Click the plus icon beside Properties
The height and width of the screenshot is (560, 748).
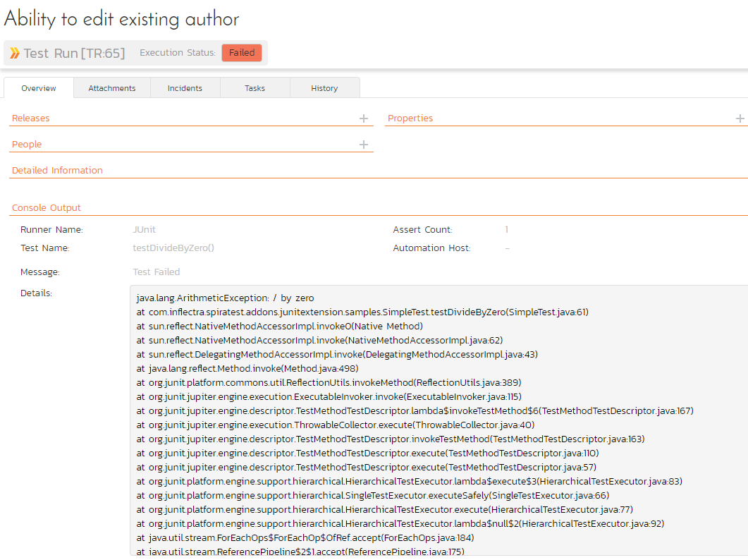[740, 118]
